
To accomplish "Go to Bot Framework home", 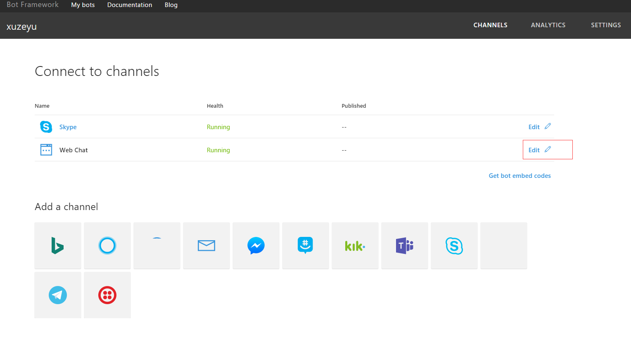I will [33, 5].
